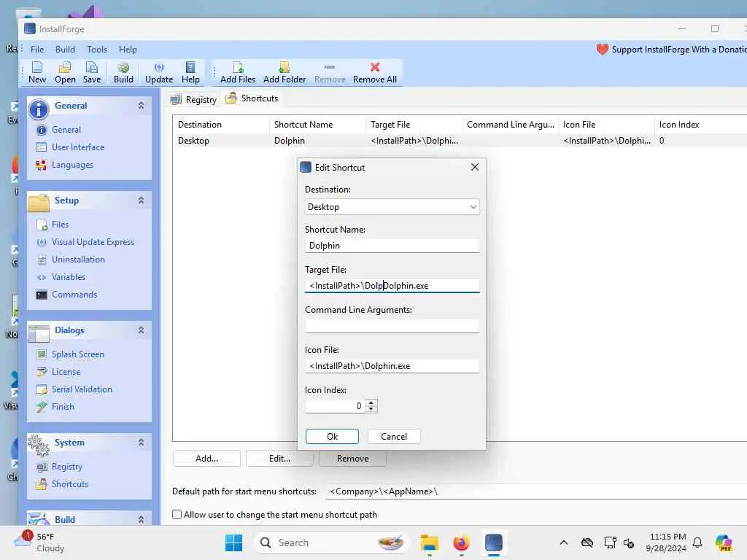Click the Command Line Arguments field

click(x=392, y=326)
